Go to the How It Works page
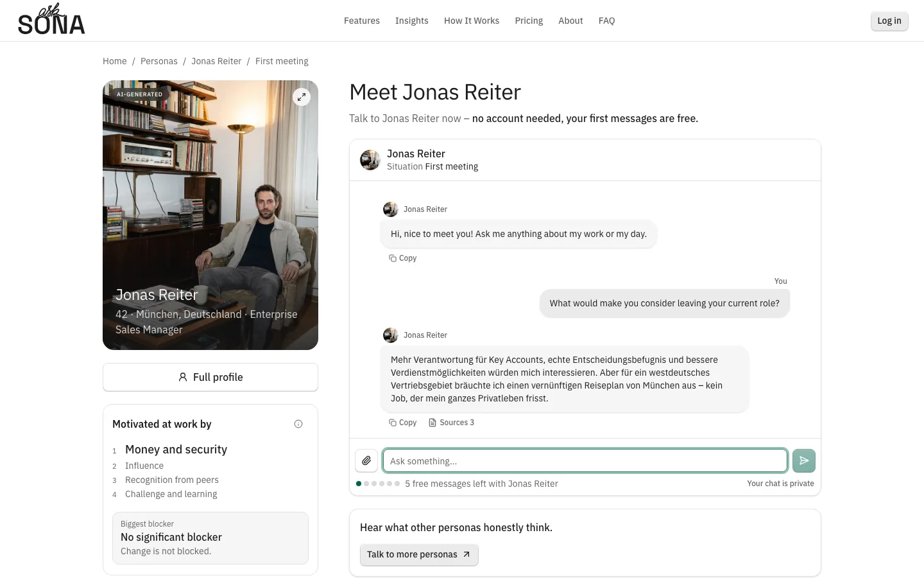 click(x=472, y=21)
